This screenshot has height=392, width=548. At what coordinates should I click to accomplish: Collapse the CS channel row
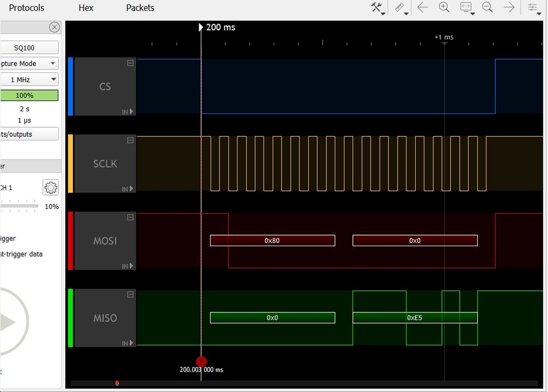130,63
